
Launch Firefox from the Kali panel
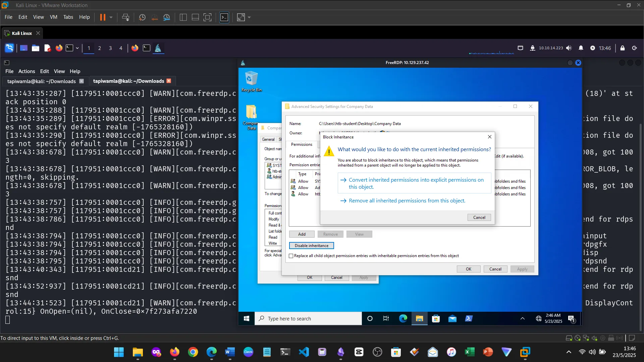point(59,48)
